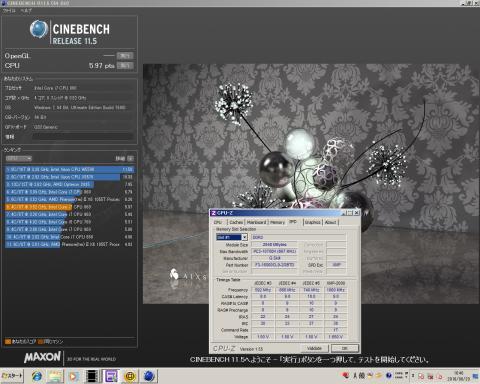The image size is (480, 384).
Task: Launch Internet Explorer from the quick launch
Action: point(37,376)
